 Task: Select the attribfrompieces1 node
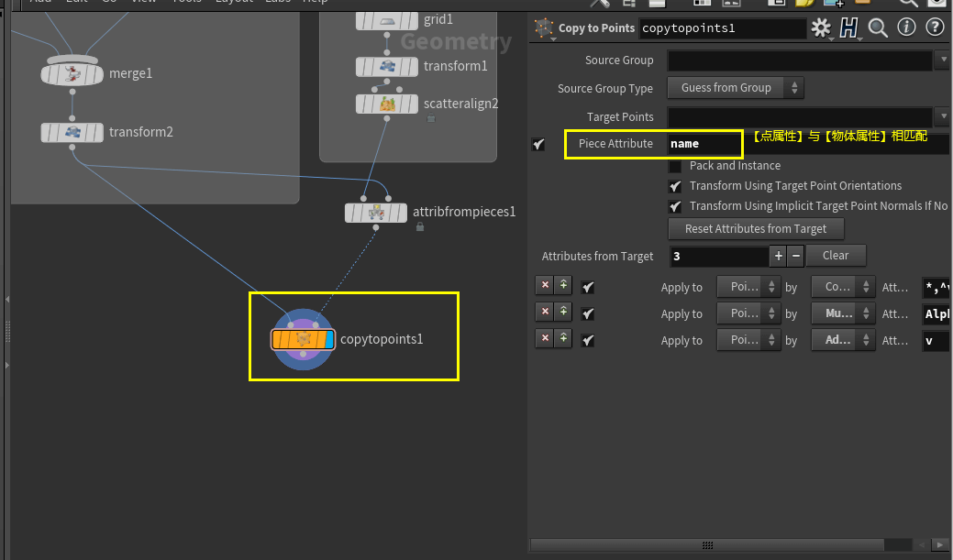tap(376, 213)
